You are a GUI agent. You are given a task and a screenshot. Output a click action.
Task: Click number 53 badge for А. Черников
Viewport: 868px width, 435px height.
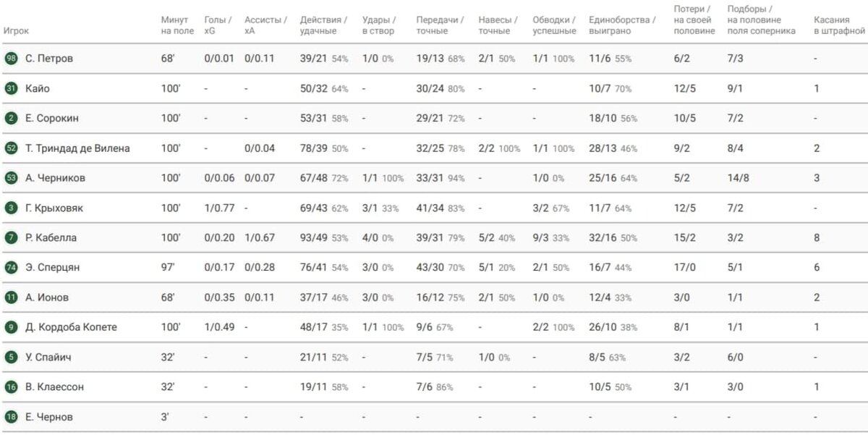tap(11, 178)
